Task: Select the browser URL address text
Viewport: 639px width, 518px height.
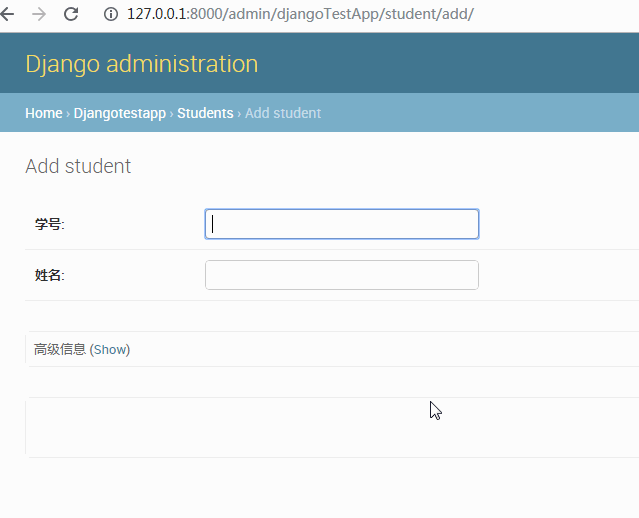Action: pyautogui.click(x=300, y=14)
